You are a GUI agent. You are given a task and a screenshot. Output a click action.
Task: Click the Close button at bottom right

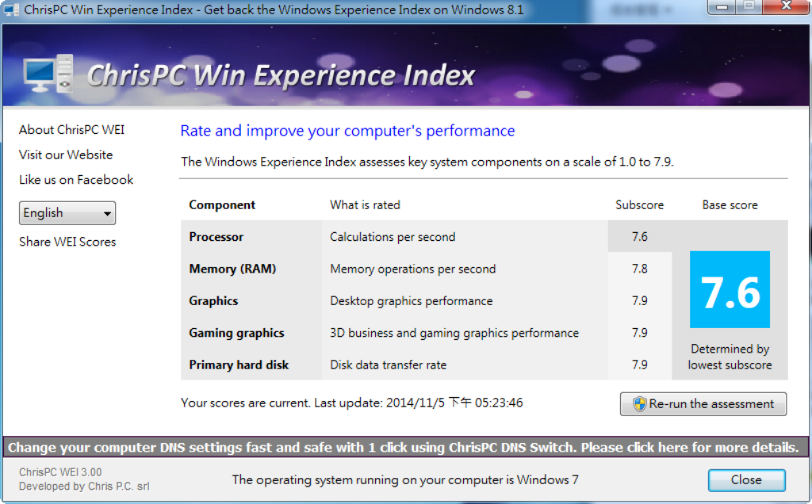point(746,479)
